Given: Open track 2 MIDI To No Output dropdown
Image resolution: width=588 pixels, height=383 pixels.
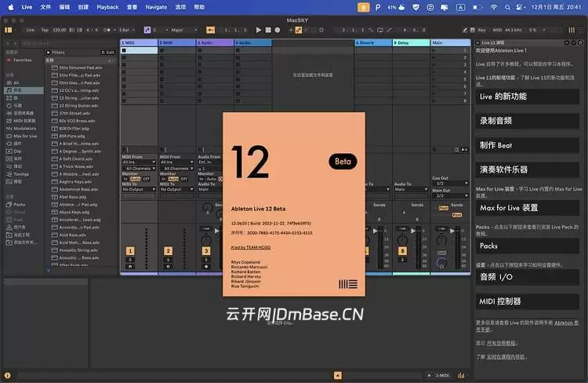Looking at the screenshot, I should pyautogui.click(x=176, y=189).
